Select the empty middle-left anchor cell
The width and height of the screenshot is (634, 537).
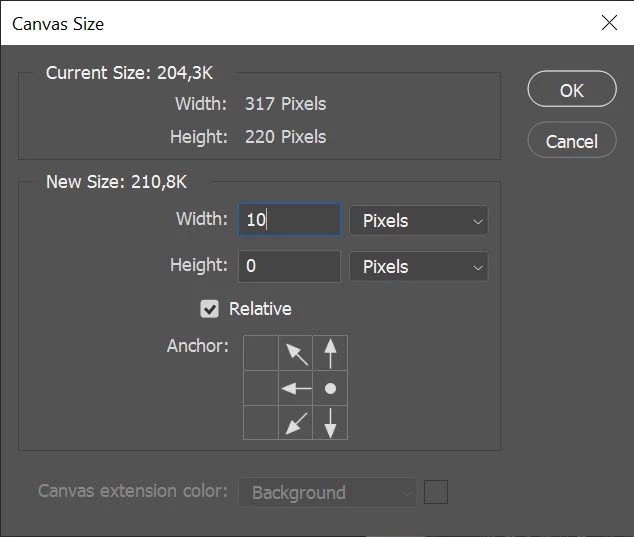[261, 388]
